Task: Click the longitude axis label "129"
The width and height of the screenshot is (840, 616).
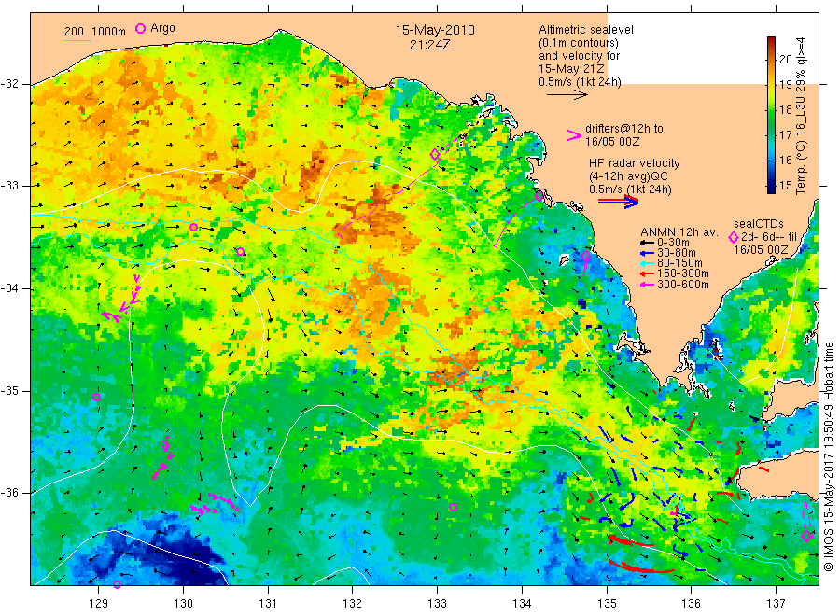Action: [x=99, y=604]
